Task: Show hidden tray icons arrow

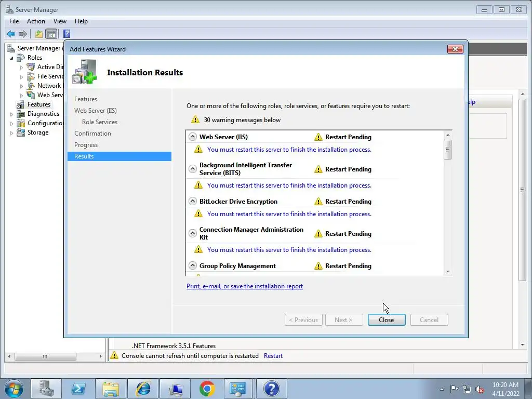Action: pos(442,390)
